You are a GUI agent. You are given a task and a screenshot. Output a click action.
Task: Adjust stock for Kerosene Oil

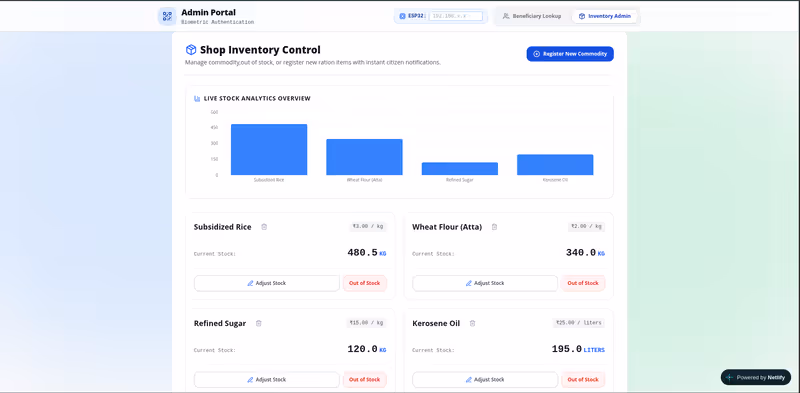[x=485, y=380]
